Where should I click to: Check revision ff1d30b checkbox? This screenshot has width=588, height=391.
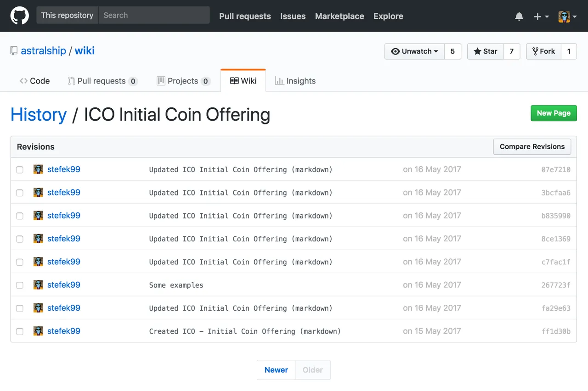click(20, 331)
